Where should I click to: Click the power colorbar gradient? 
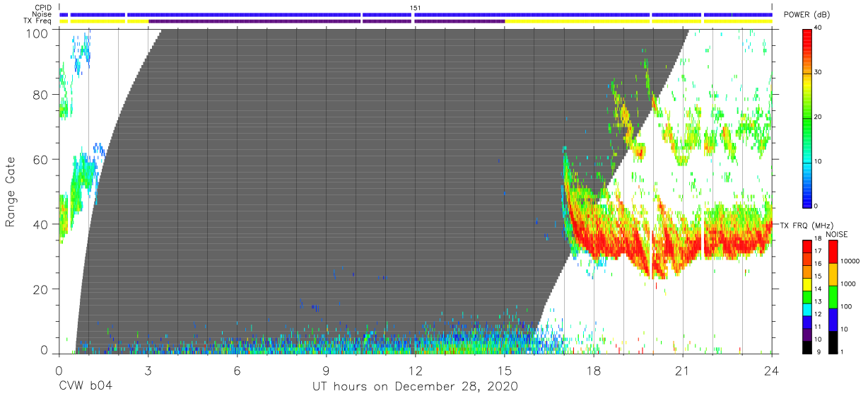(807, 117)
